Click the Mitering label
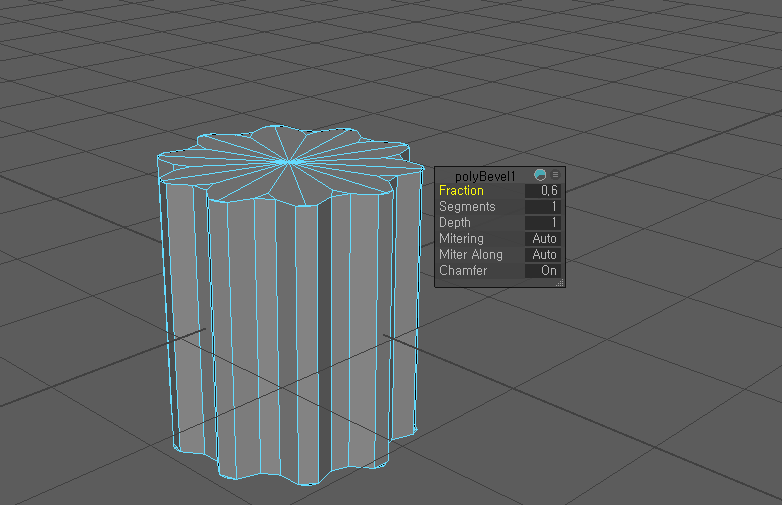 (461, 239)
